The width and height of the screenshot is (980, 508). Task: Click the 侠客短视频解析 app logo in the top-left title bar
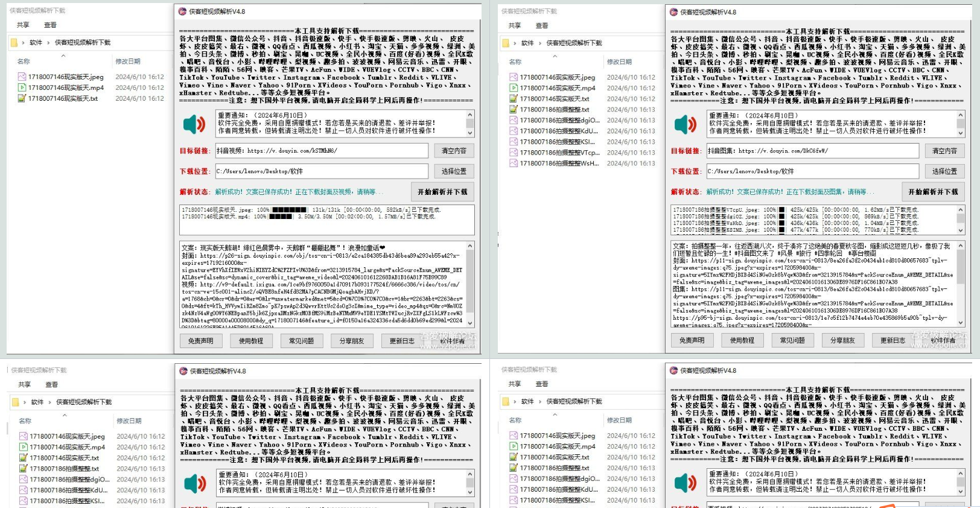[183, 11]
